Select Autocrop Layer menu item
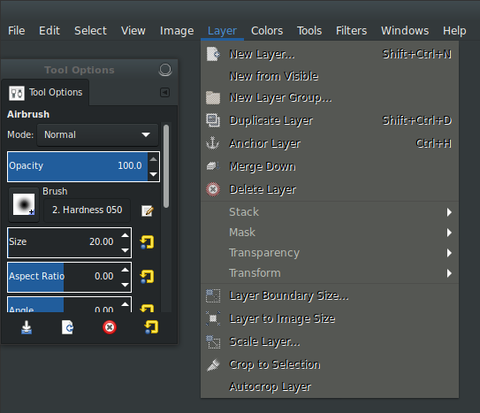The image size is (480, 413). [x=330, y=387]
